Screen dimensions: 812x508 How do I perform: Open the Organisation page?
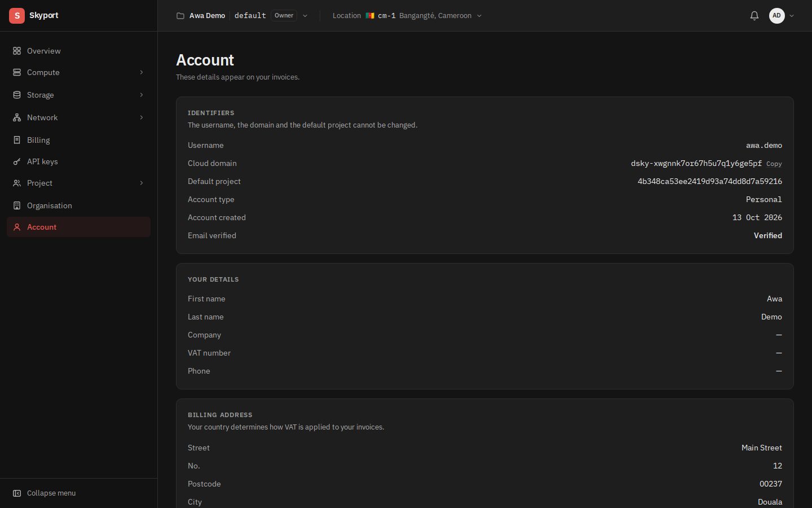pos(78,205)
